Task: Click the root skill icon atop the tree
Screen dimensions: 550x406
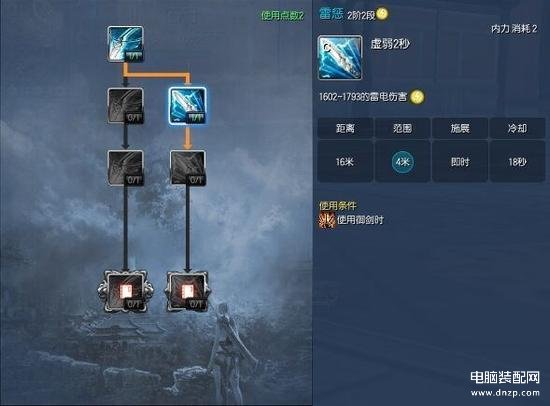Action: [x=126, y=44]
